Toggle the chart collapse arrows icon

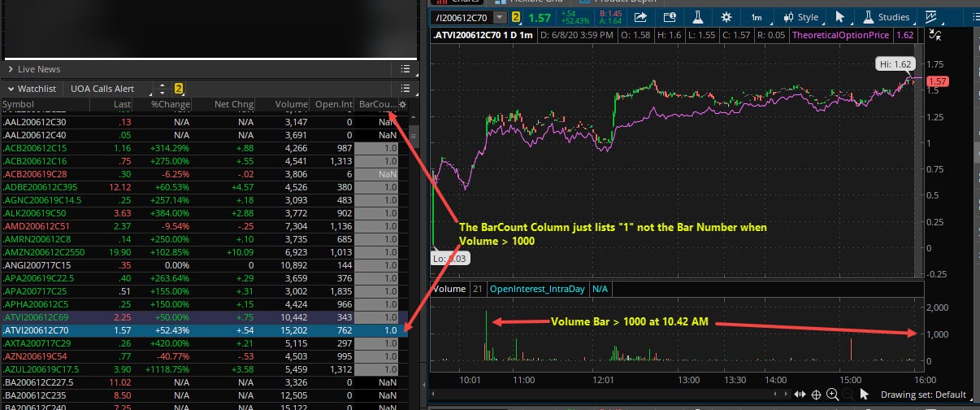point(934,35)
